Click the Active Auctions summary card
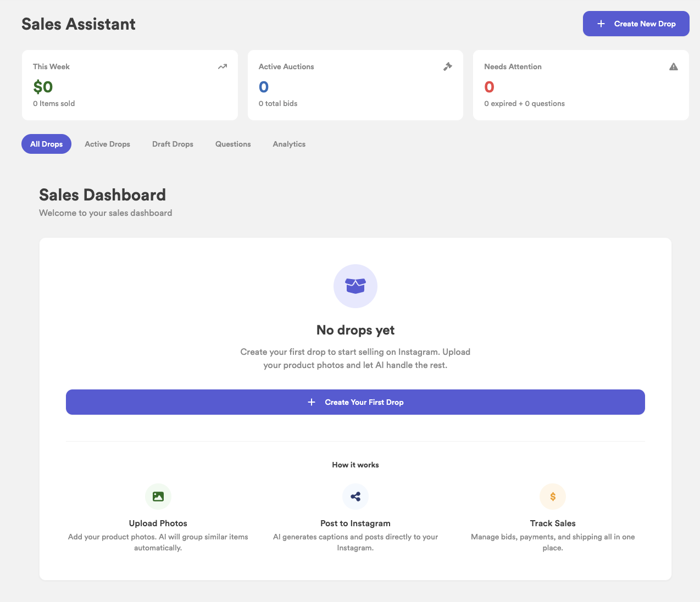This screenshot has height=602, width=700. coord(355,85)
